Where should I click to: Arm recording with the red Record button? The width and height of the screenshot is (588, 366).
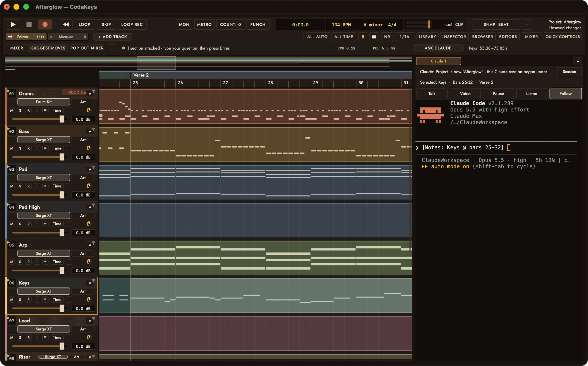pos(45,24)
